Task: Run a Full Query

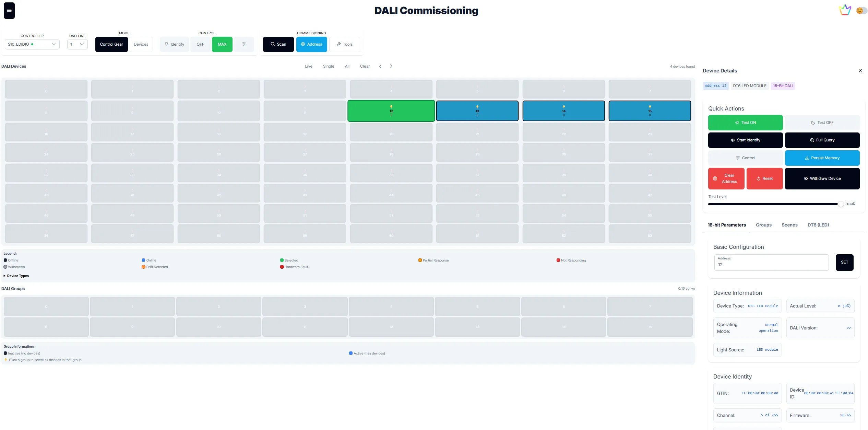Action: click(822, 140)
